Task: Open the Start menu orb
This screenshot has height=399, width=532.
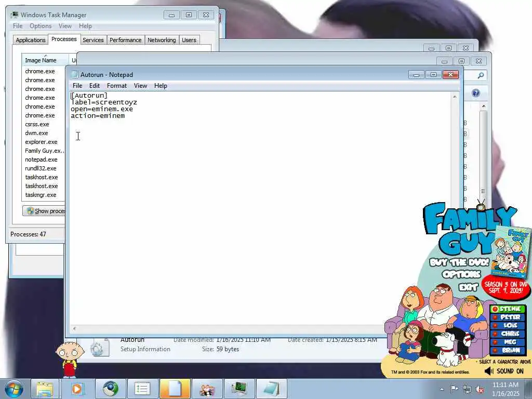Action: coord(14,389)
